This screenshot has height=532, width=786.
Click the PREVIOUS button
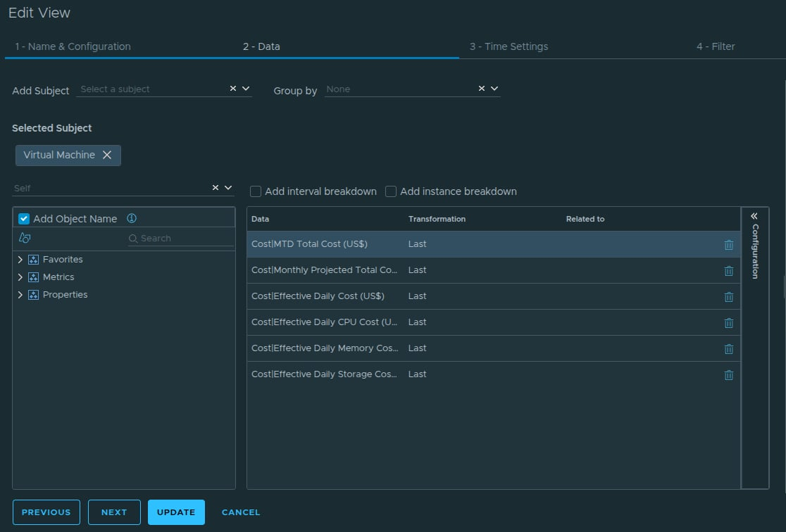pyautogui.click(x=46, y=512)
